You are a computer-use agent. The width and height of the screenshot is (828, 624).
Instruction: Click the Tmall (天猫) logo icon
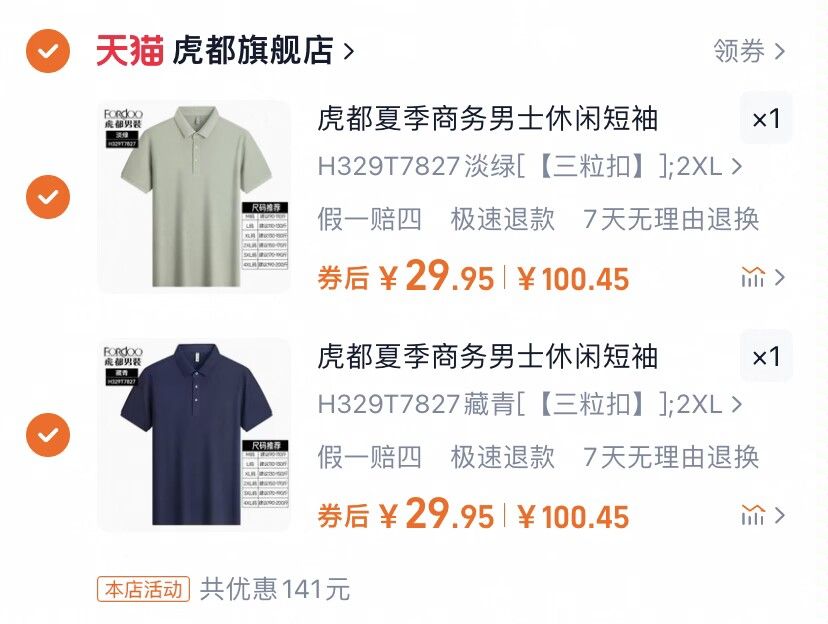tap(129, 51)
